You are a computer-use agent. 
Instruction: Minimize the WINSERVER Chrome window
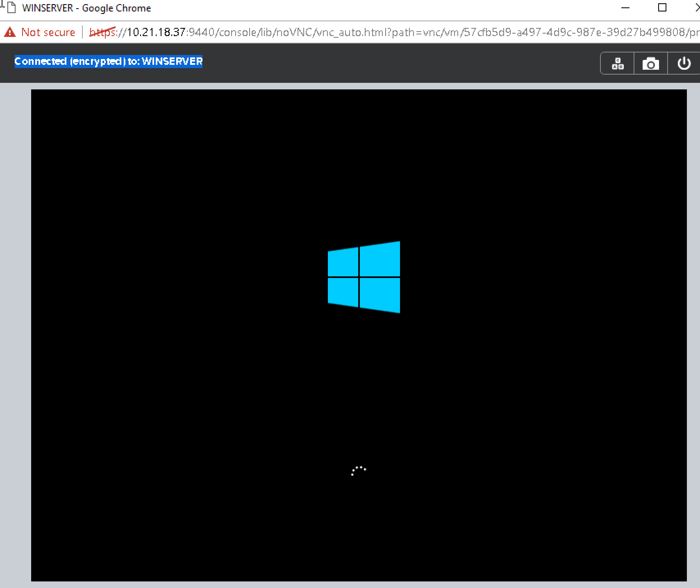point(625,8)
